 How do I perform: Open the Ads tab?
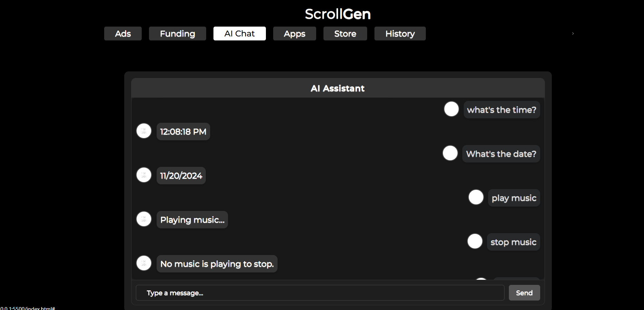(123, 34)
